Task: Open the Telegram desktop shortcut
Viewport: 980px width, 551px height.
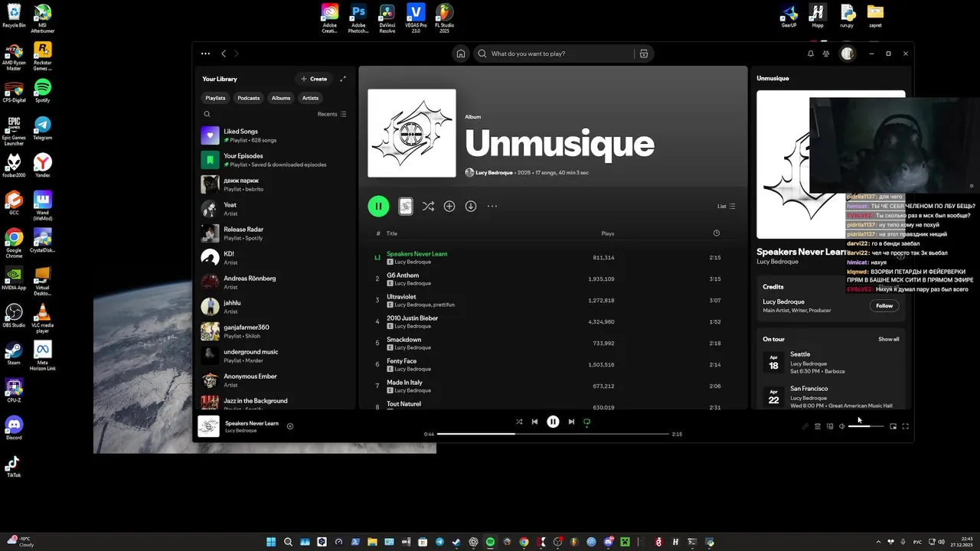Action: pyautogui.click(x=43, y=129)
